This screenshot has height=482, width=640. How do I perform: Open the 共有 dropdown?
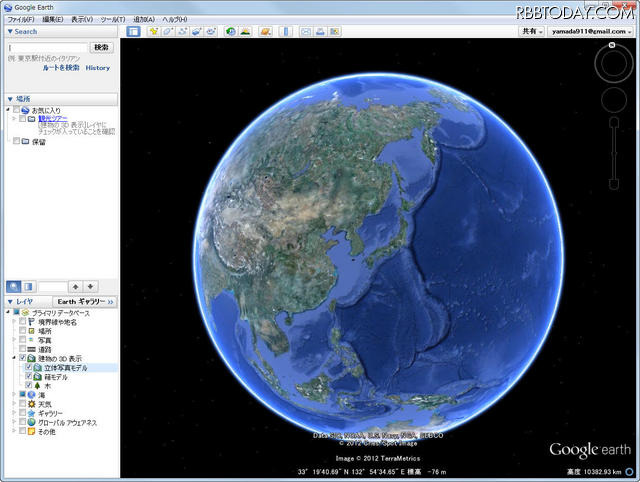pos(532,32)
